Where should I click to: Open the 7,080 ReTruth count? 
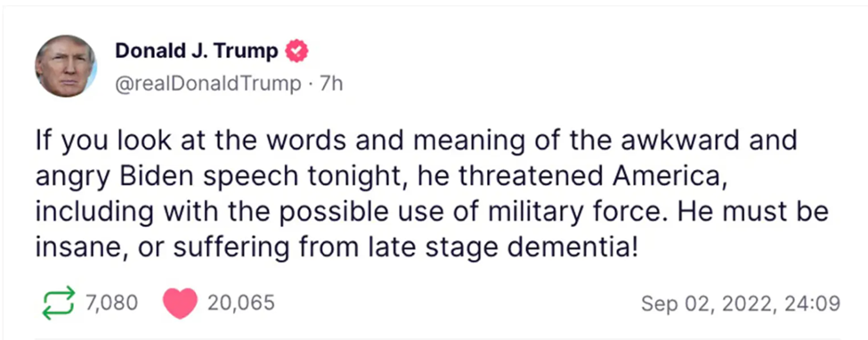(110, 303)
